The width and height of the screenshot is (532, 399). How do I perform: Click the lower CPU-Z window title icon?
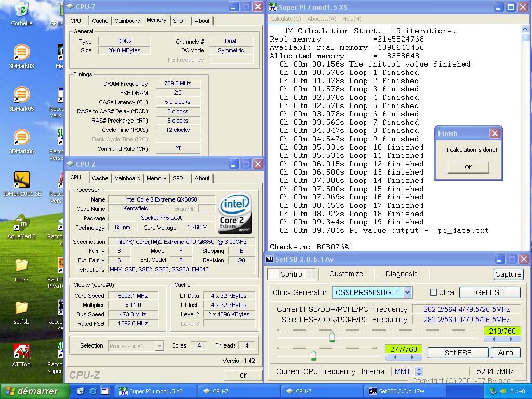coord(71,164)
